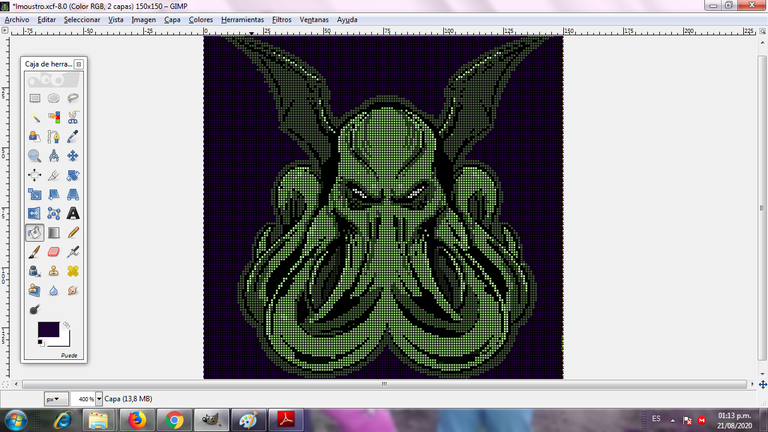Select the Color Picker eyedropper tool
The height and width of the screenshot is (432, 768).
[72, 137]
